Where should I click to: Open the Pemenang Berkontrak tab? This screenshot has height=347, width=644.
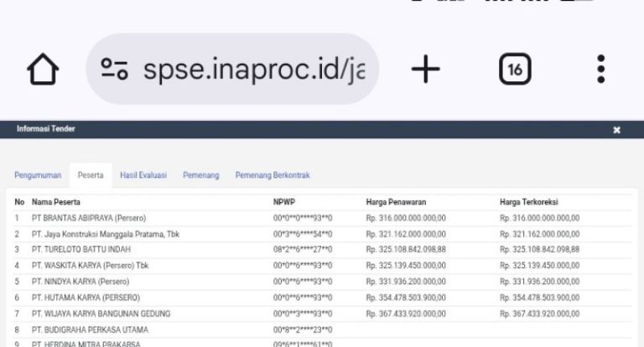pyautogui.click(x=273, y=175)
